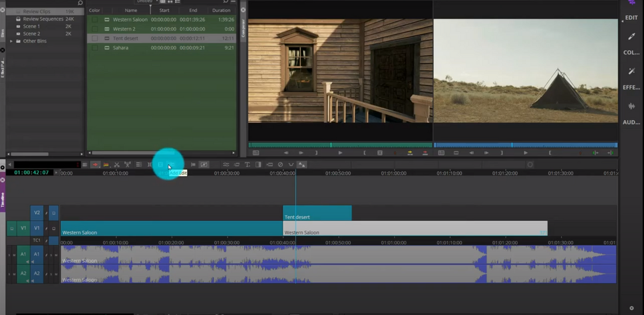Click the half-shaded panel icon beside Title tool
Screen dimensions: 644x315
(x=258, y=165)
